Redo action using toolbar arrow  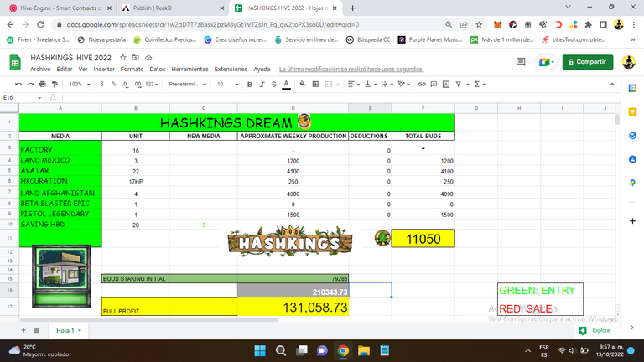(31, 84)
